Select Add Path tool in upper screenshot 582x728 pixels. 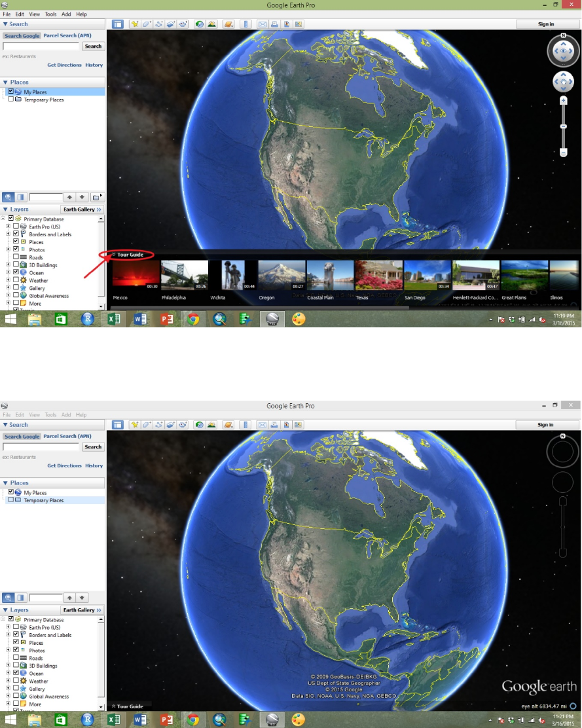[x=158, y=24]
